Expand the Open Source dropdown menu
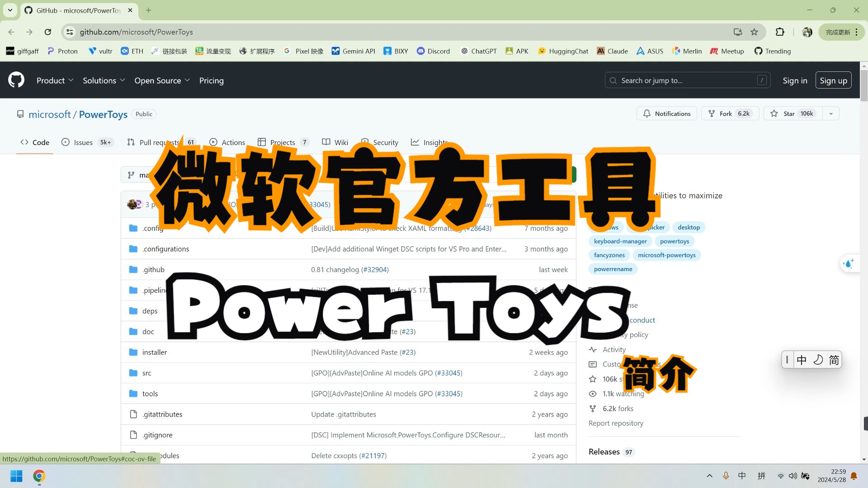This screenshot has height=488, width=868. coord(161,80)
